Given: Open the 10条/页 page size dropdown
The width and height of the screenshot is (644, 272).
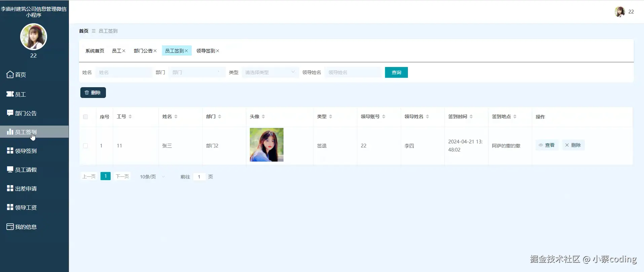Looking at the screenshot, I should pyautogui.click(x=152, y=176).
